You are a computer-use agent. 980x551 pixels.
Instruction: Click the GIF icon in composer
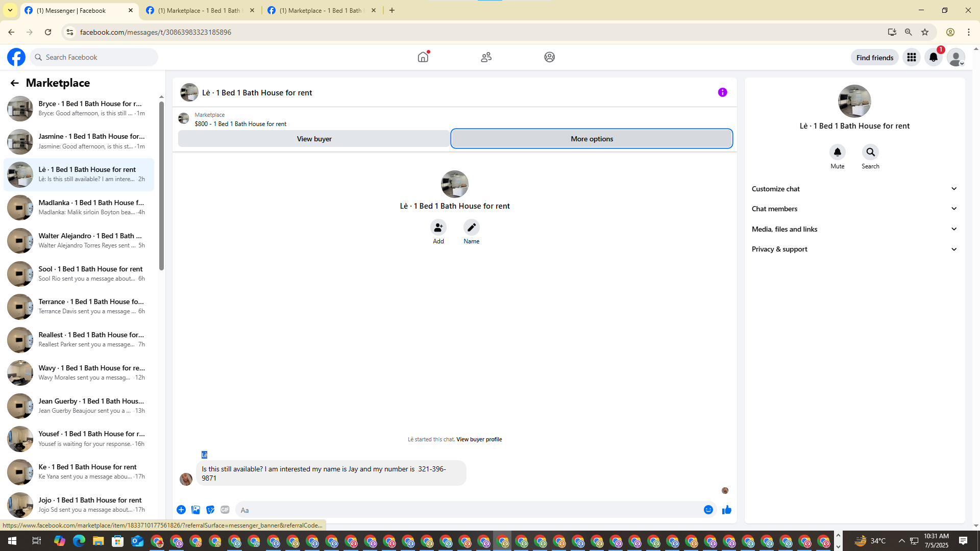[x=225, y=510]
